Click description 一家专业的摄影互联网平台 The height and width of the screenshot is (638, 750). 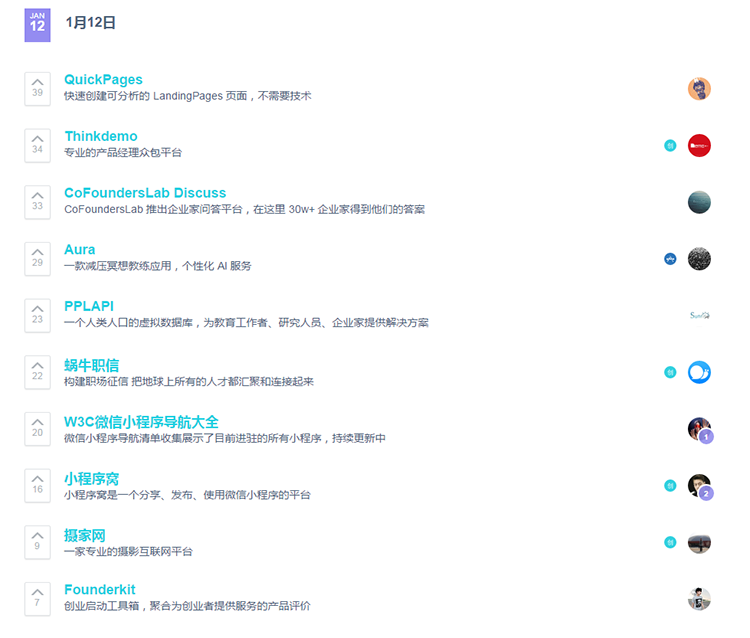point(128,551)
